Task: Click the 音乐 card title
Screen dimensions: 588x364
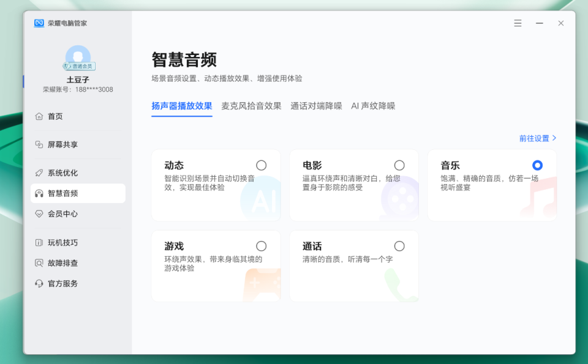Action: pos(450,165)
